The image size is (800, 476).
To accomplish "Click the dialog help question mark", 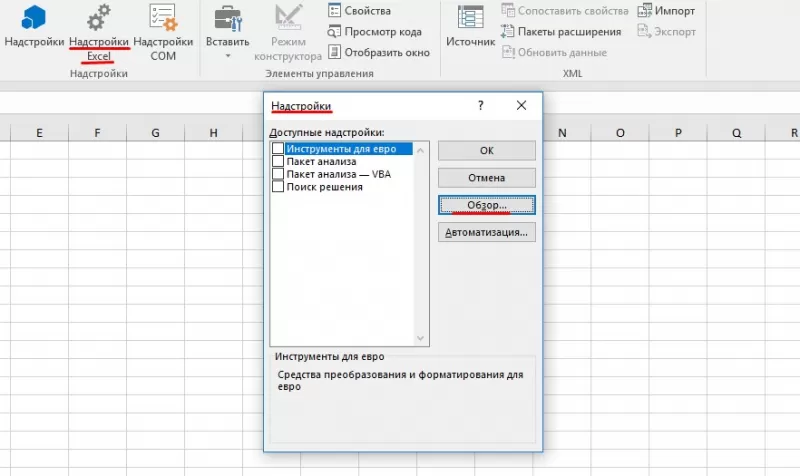I will coord(481,106).
